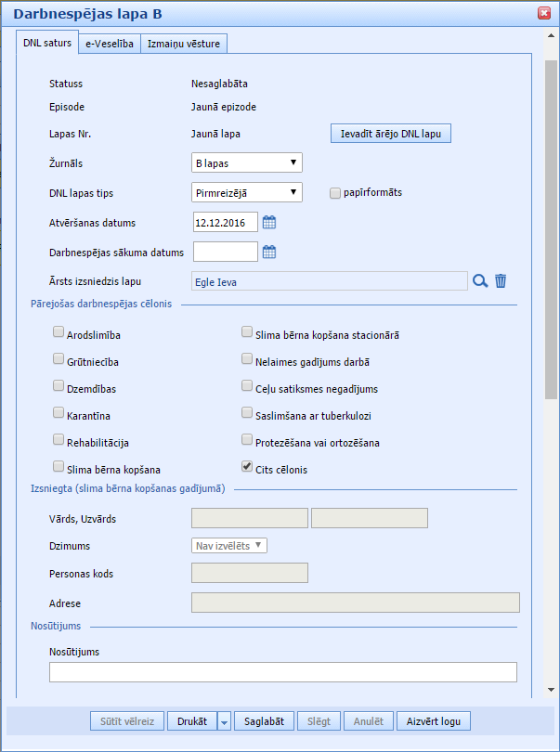560x752 pixels.
Task: Open the Izmaiņu vēsture tab
Action: (x=184, y=44)
